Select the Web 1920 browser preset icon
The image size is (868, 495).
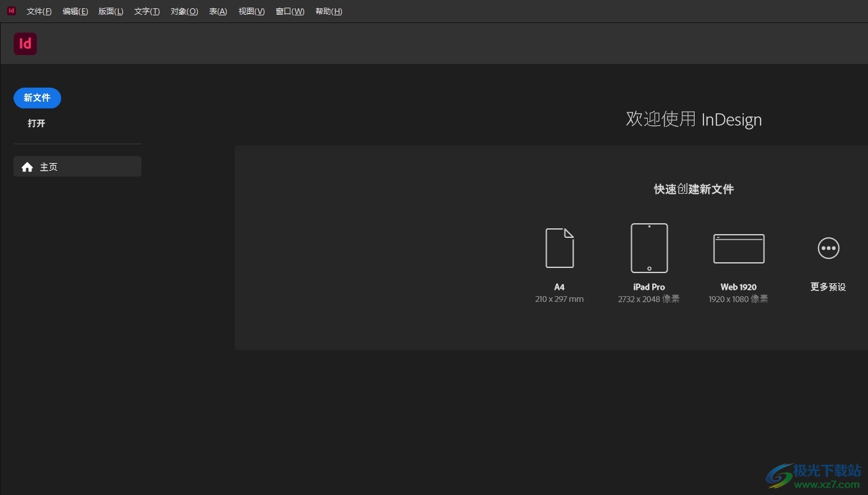tap(739, 249)
